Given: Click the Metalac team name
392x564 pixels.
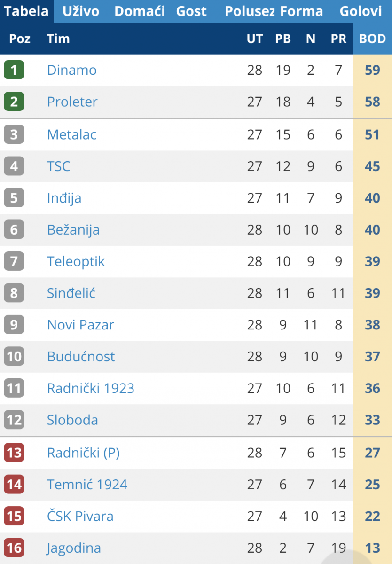Looking at the screenshot, I should [x=72, y=134].
